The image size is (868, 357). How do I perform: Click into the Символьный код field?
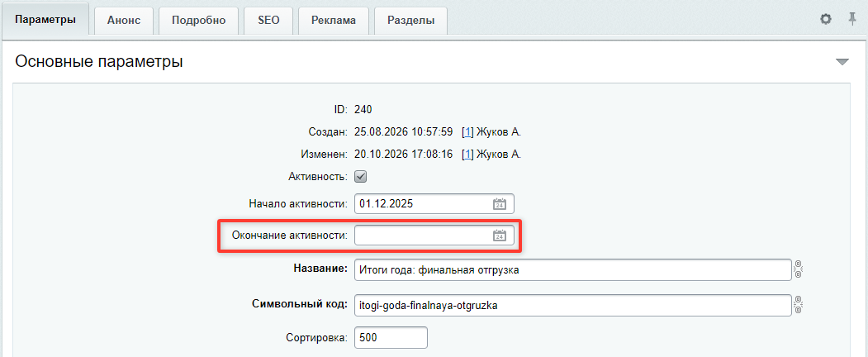(572, 306)
